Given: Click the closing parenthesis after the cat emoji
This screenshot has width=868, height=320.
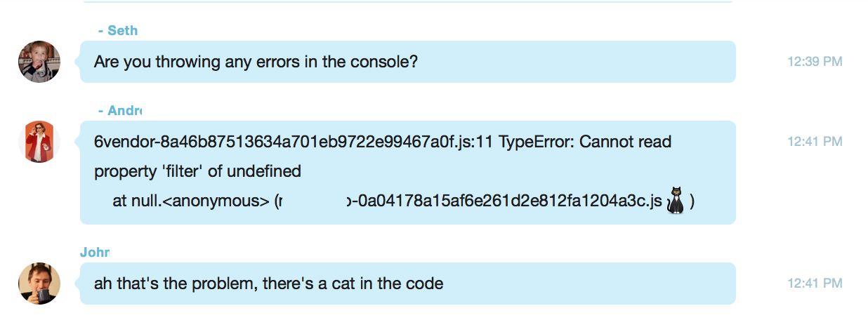Looking at the screenshot, I should (x=692, y=201).
